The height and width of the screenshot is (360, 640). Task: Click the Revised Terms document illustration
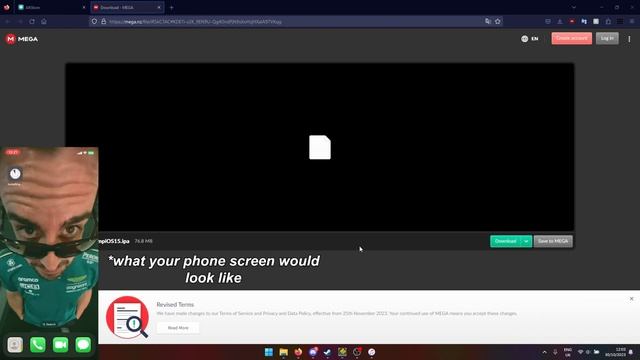[x=127, y=317]
